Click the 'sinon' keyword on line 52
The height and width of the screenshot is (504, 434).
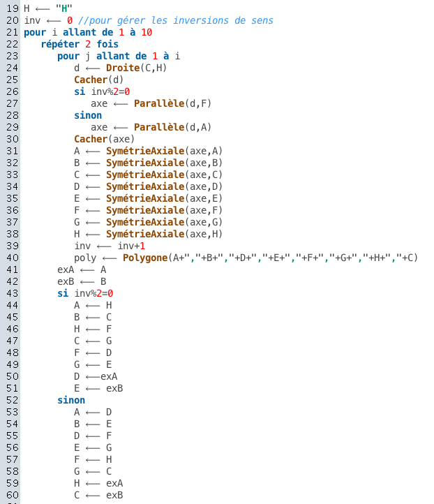tap(71, 400)
